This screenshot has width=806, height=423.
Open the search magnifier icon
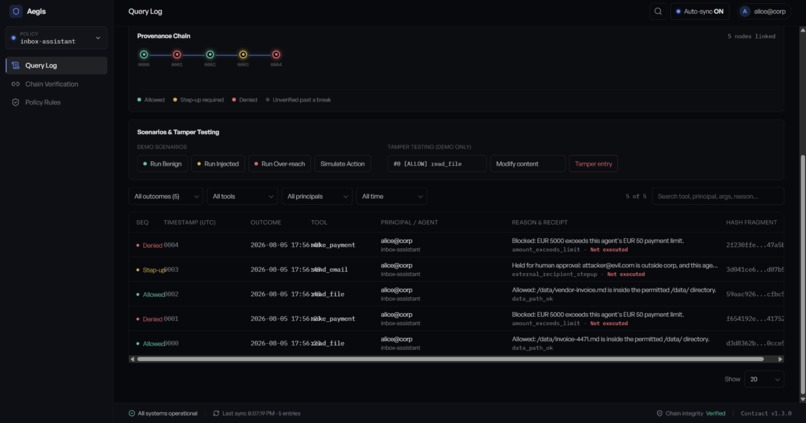pyautogui.click(x=658, y=11)
